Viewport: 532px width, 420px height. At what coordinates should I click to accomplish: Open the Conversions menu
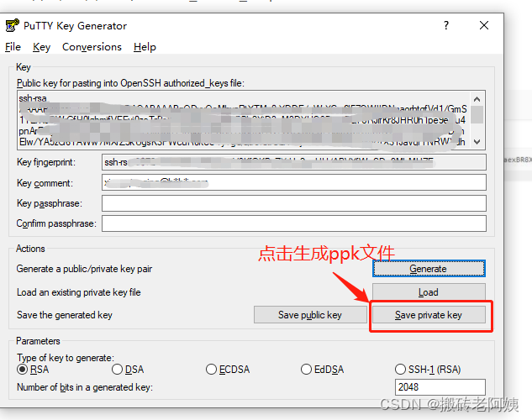[x=92, y=47]
